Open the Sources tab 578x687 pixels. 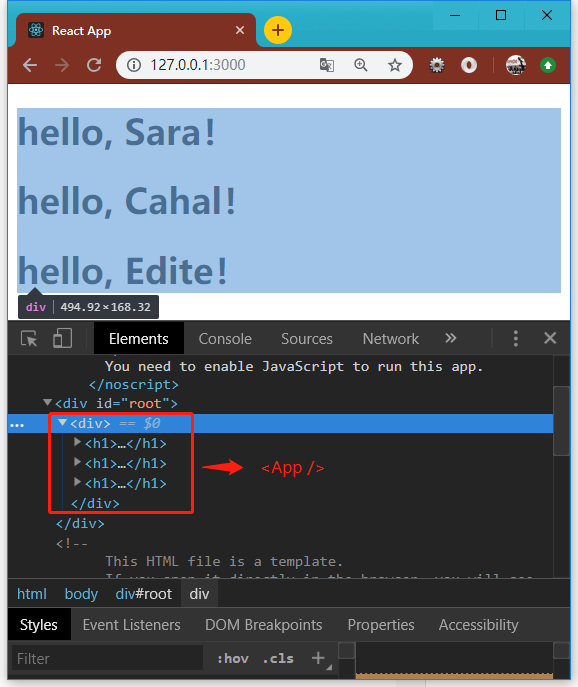coord(307,339)
